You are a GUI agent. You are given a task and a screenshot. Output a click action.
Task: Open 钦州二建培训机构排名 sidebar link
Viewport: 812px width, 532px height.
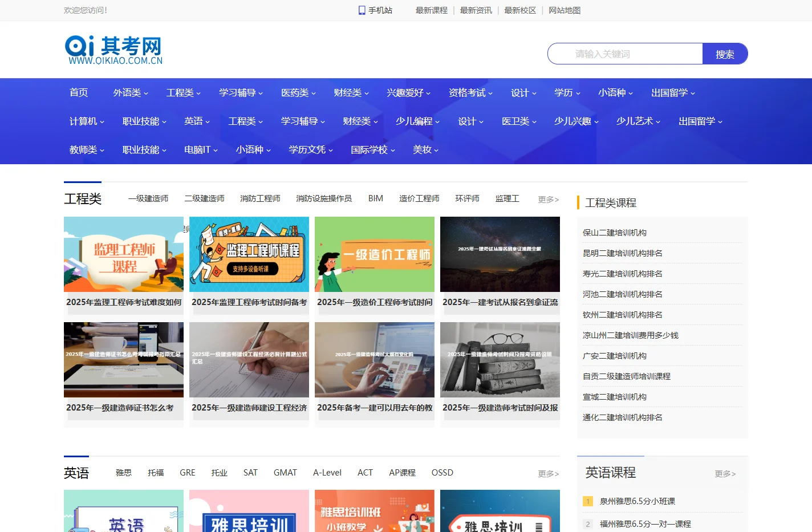click(623, 315)
